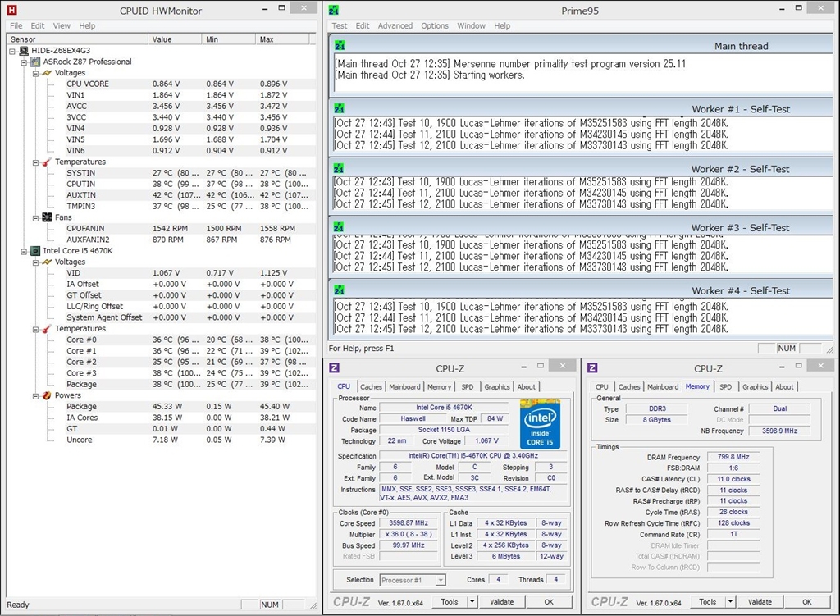The height and width of the screenshot is (616, 840).
Task: Click the HIDE-Z68EX4G3 computer icon
Action: pos(24,51)
